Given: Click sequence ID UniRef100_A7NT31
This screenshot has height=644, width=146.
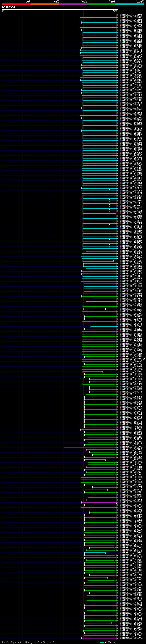Looking at the screenshot, I should coord(131,130).
